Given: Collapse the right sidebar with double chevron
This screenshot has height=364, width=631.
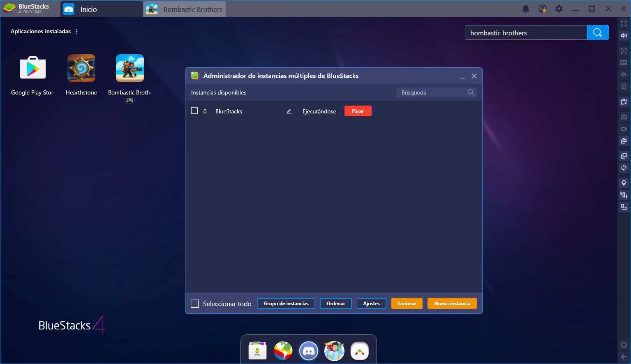Looking at the screenshot, I should point(624,9).
